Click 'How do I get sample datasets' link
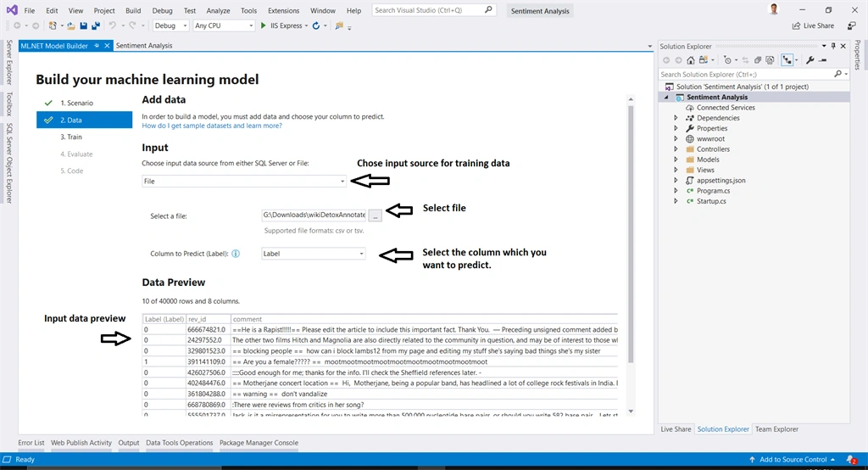 click(x=212, y=126)
